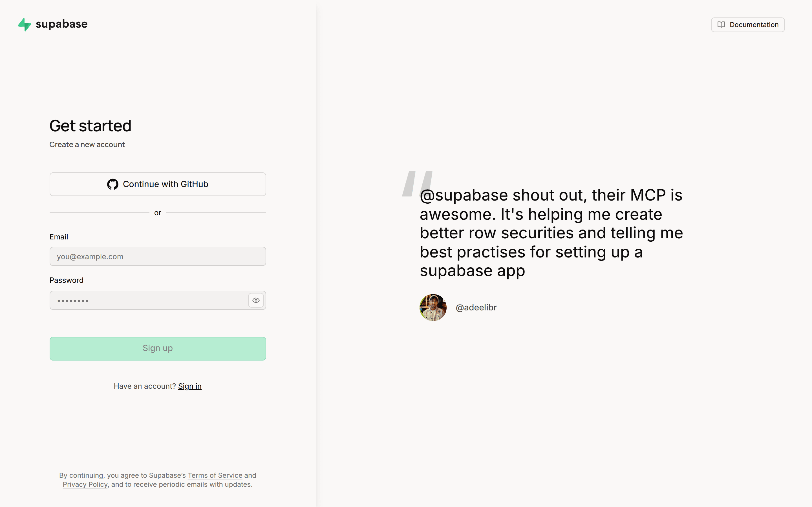Click the large quotation mark graphic
This screenshot has width=812, height=507.
(x=417, y=183)
